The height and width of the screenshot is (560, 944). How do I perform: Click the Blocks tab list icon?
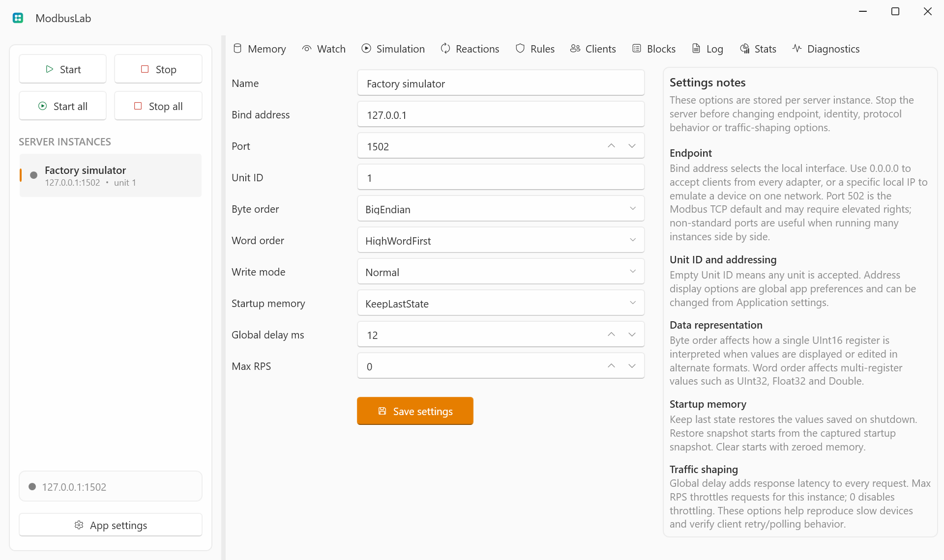click(637, 49)
